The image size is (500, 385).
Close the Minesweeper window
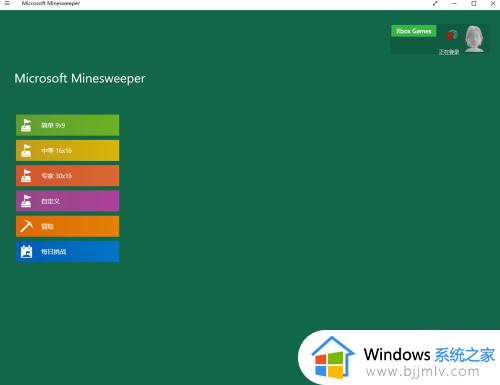493,3
